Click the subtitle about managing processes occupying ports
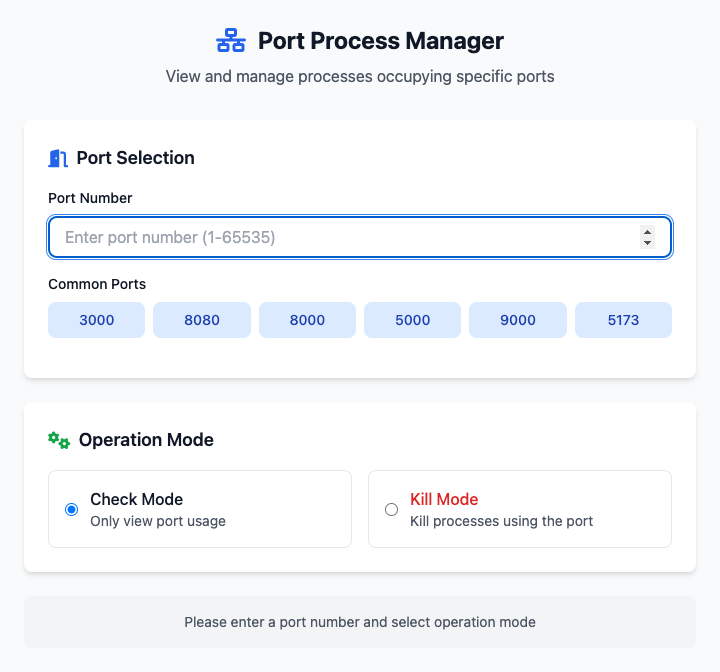 tap(360, 76)
